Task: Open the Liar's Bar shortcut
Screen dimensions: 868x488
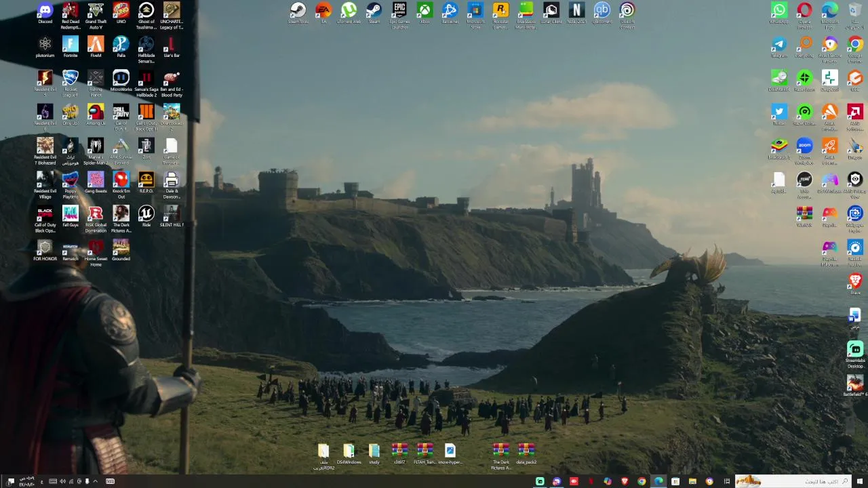Action: tap(172, 47)
